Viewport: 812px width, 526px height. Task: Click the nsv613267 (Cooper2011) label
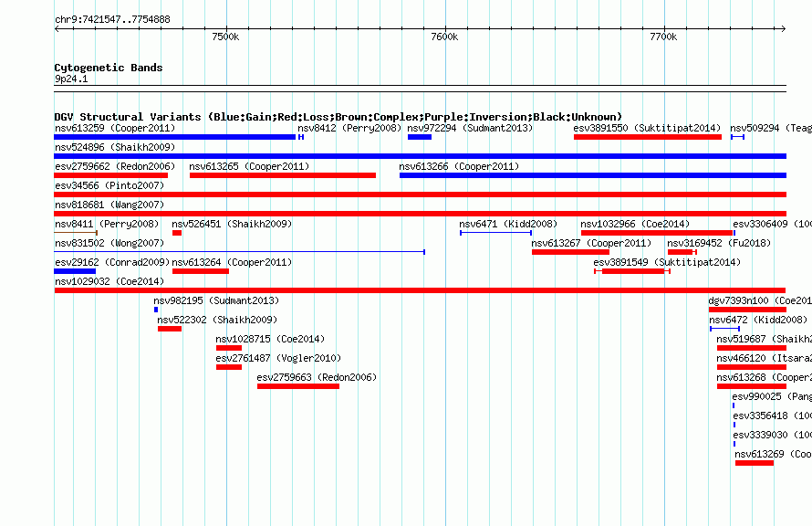point(591,243)
